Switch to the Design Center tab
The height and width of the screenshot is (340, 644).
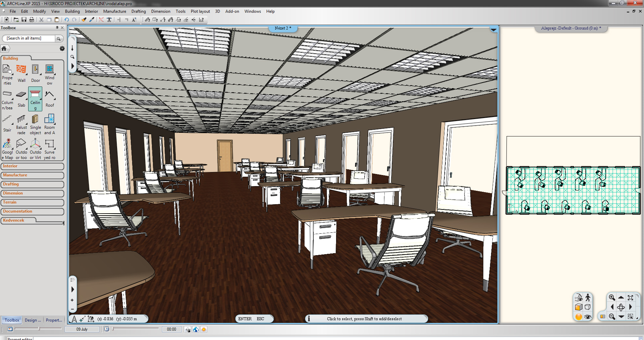pos(33,320)
